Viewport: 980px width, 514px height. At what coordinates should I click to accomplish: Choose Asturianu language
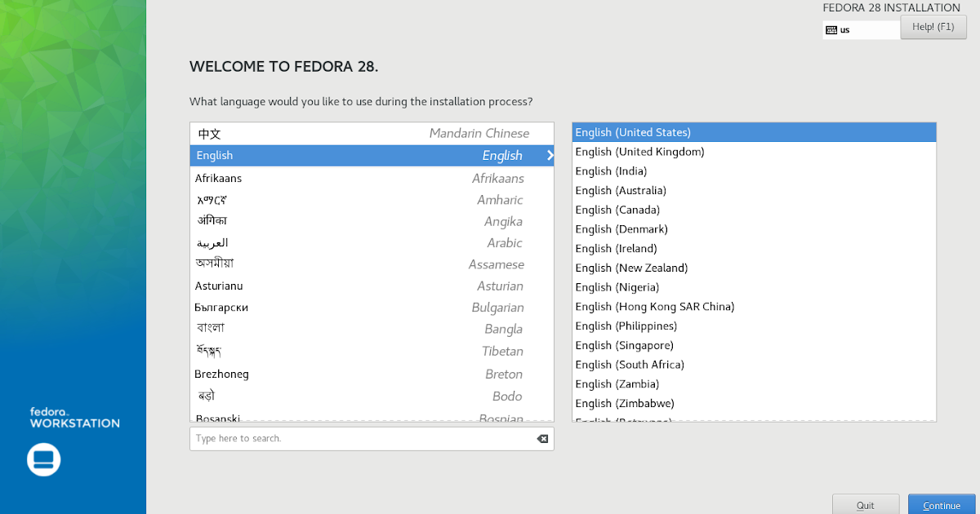coord(372,286)
